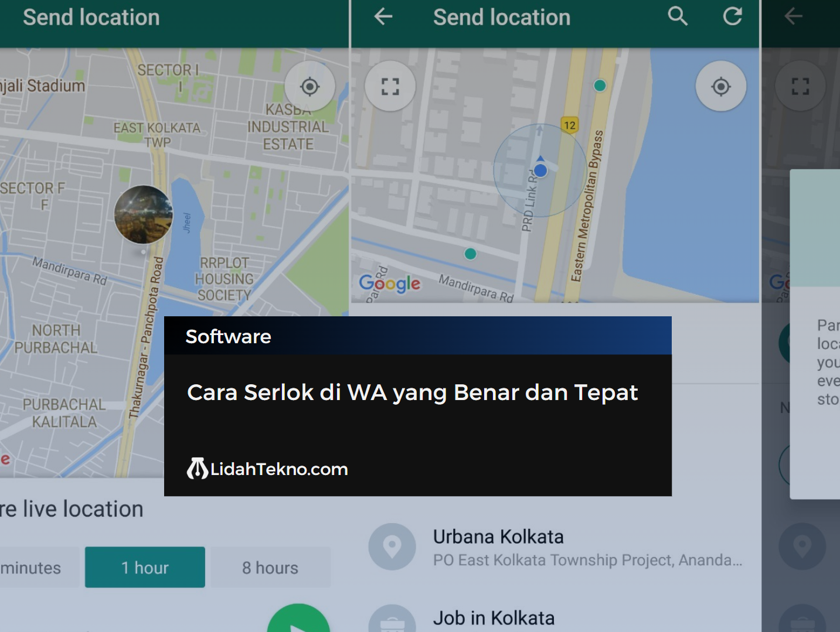This screenshot has height=632, width=840.
Task: Tap the EAST KOLKATA TWP map label
Action: [157, 135]
